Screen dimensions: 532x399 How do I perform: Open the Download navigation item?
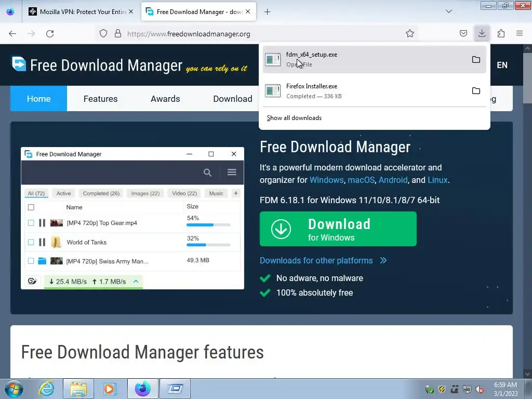pos(233,99)
